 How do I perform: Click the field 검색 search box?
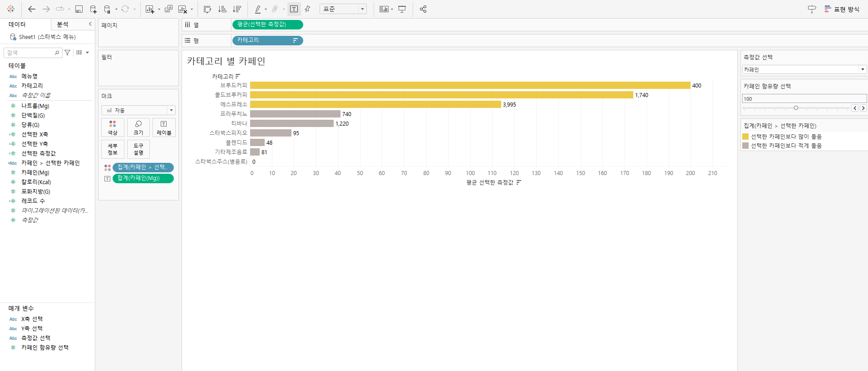[33, 53]
